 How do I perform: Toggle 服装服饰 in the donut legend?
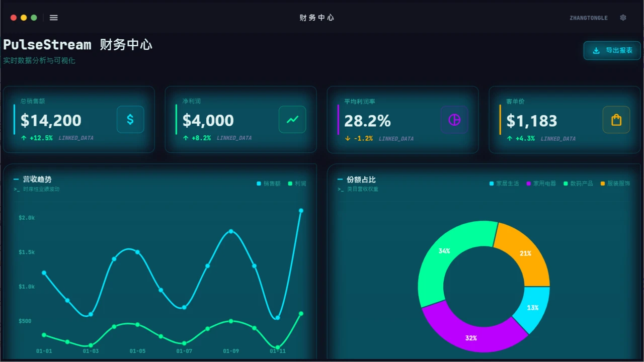[615, 184]
